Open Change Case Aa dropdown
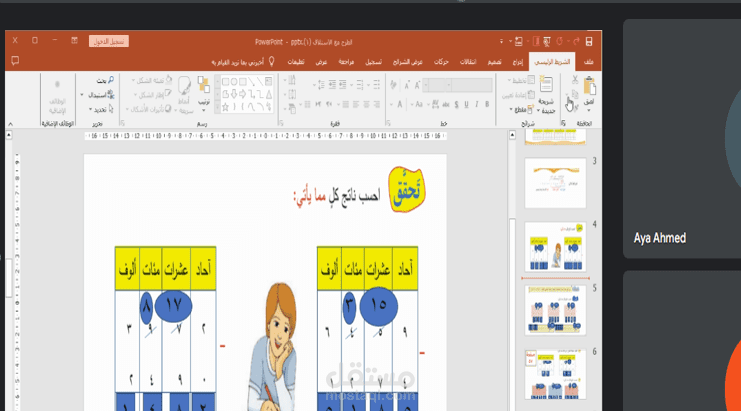Screen dimensions: 741x411 (417, 104)
